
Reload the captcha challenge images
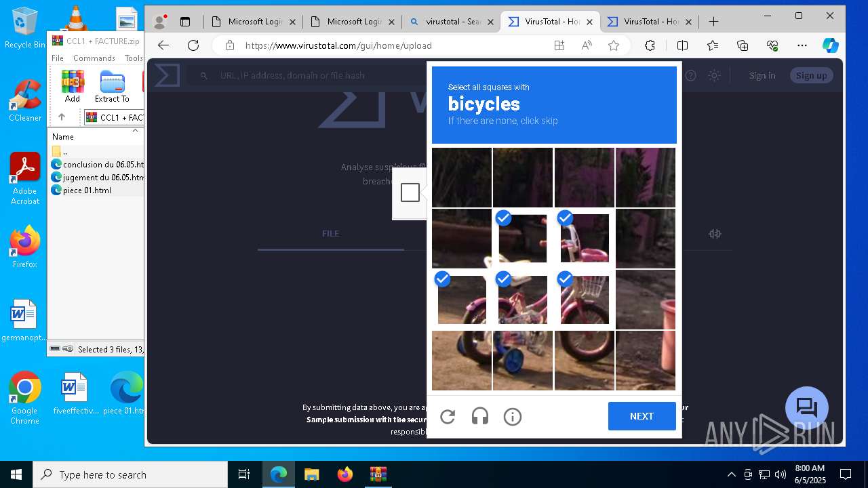point(448,416)
